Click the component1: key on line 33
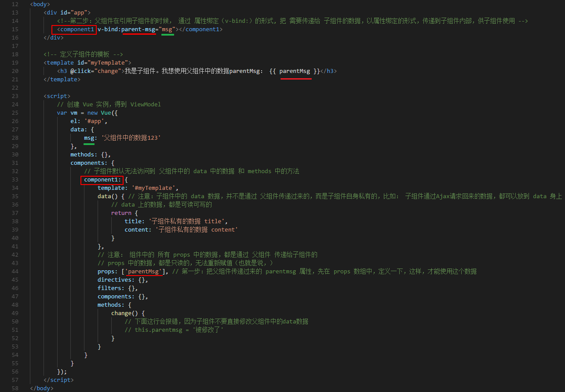The image size is (565, 392). point(102,180)
